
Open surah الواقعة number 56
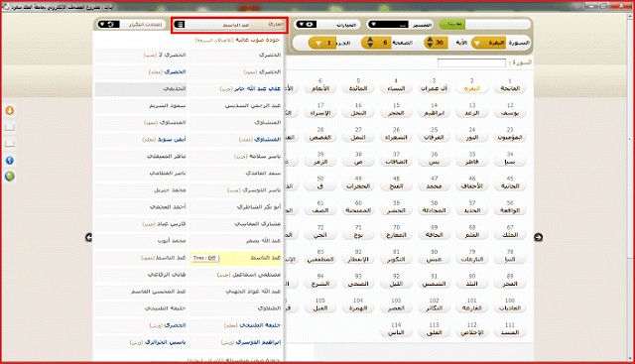click(x=510, y=210)
